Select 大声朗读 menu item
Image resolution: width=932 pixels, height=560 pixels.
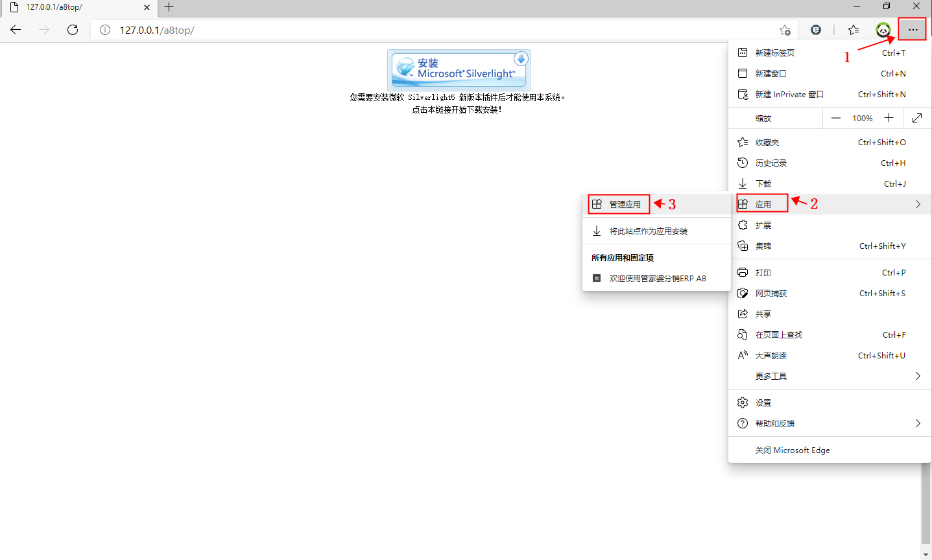830,355
